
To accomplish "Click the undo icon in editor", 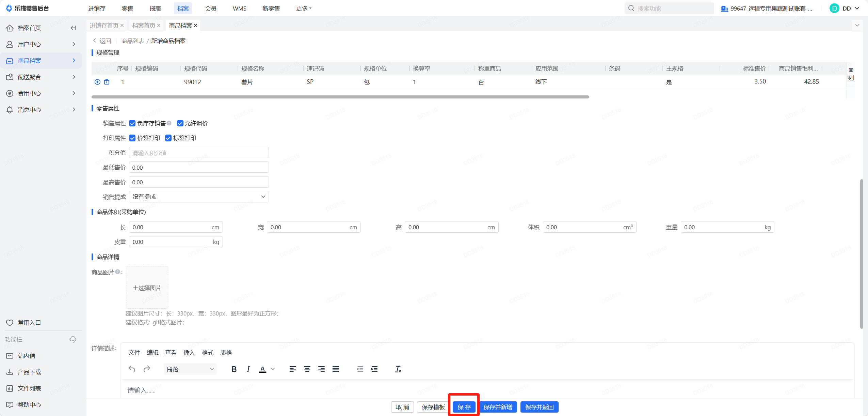I will pos(132,369).
